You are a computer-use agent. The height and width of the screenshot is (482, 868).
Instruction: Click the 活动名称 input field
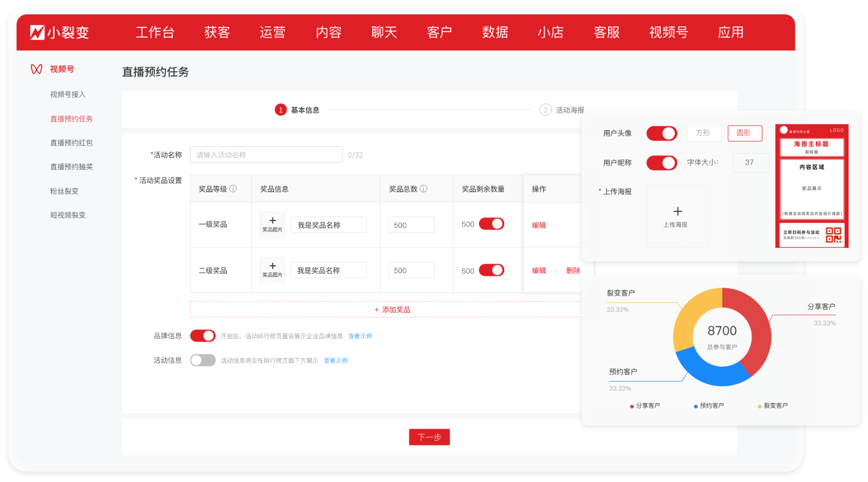267,155
